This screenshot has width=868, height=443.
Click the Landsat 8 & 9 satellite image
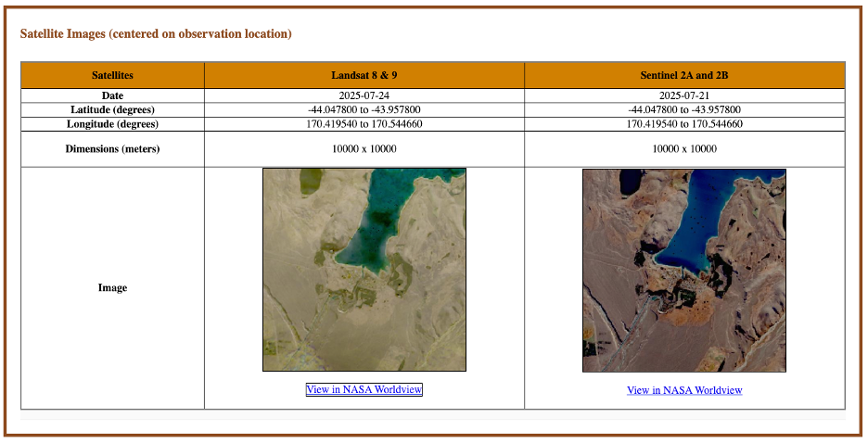[364, 270]
